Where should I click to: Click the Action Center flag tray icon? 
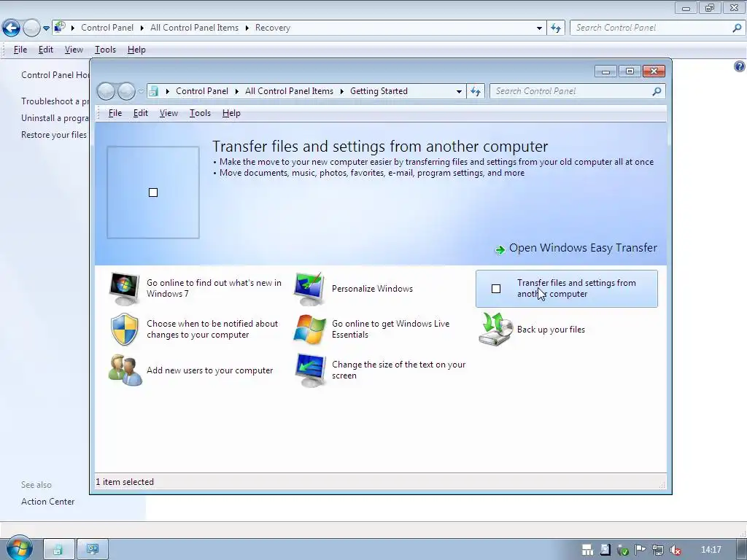tap(640, 550)
